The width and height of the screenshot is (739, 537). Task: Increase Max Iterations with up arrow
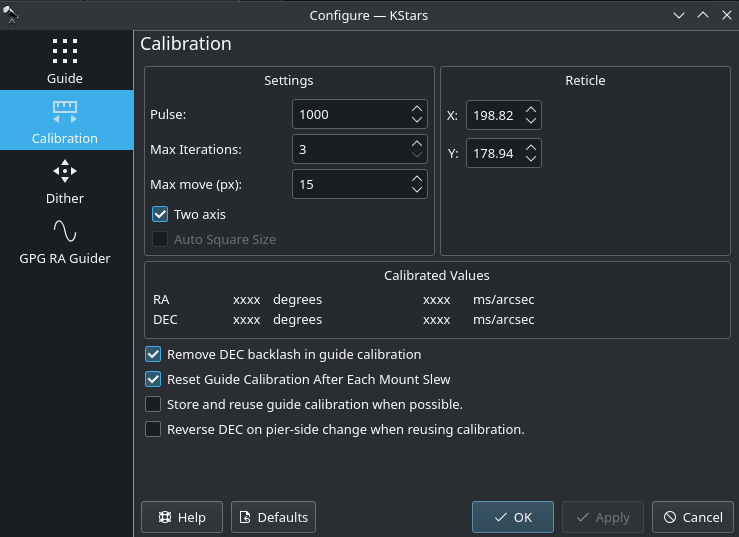point(417,143)
